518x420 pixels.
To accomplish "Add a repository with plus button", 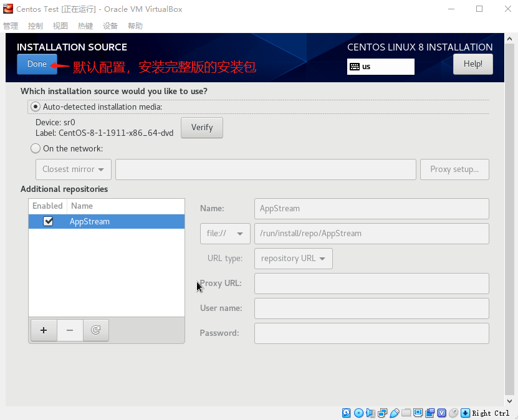I will point(44,330).
